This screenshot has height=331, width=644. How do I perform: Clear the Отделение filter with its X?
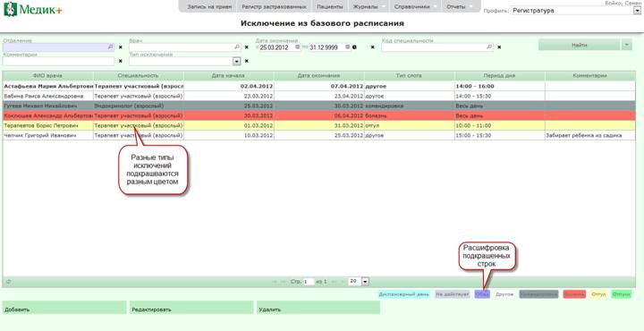click(121, 47)
